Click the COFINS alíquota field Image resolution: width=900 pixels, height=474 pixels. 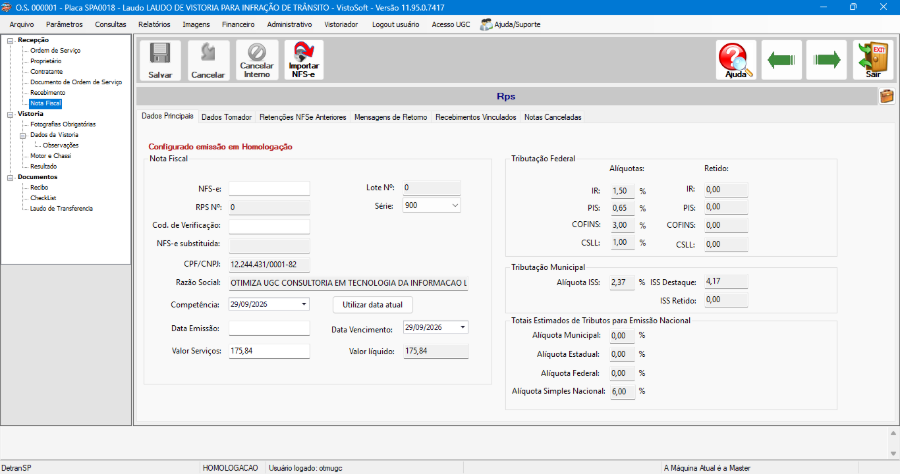click(622, 225)
